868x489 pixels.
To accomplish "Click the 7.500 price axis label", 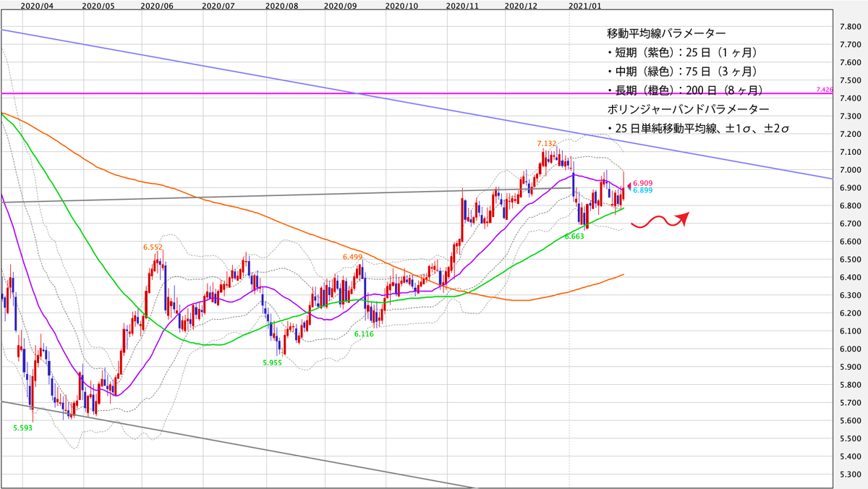I will [x=849, y=80].
